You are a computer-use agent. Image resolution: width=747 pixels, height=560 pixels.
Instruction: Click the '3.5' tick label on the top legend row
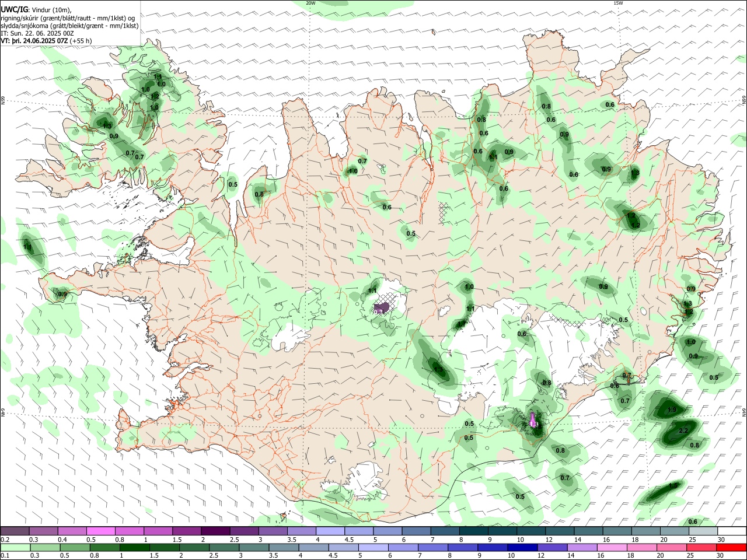pyautogui.click(x=291, y=540)
